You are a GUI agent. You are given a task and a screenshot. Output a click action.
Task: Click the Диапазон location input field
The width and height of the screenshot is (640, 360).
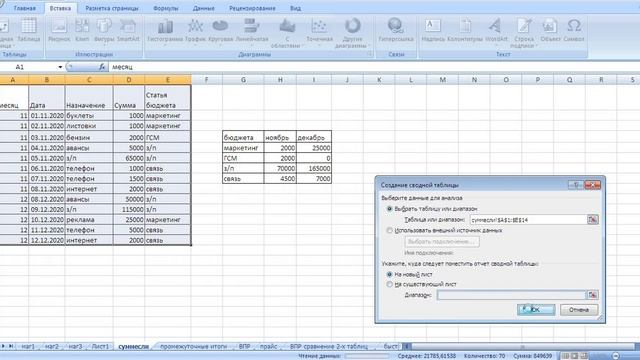(511, 295)
